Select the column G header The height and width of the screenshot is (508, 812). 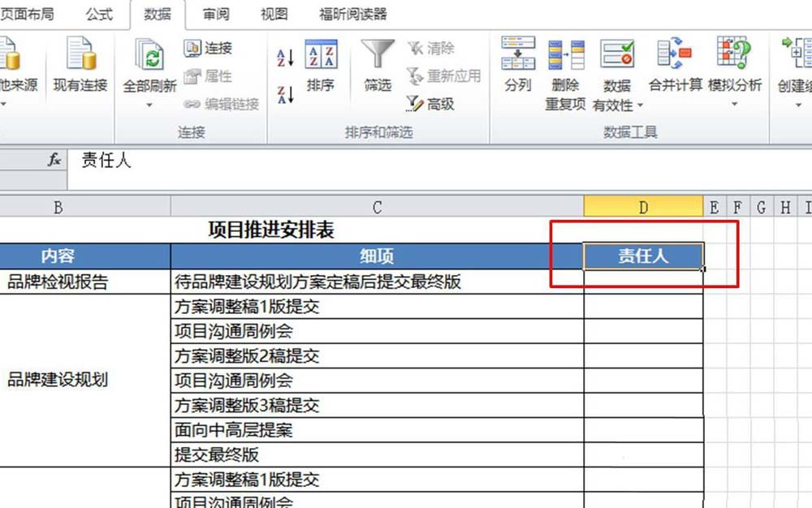(x=762, y=207)
